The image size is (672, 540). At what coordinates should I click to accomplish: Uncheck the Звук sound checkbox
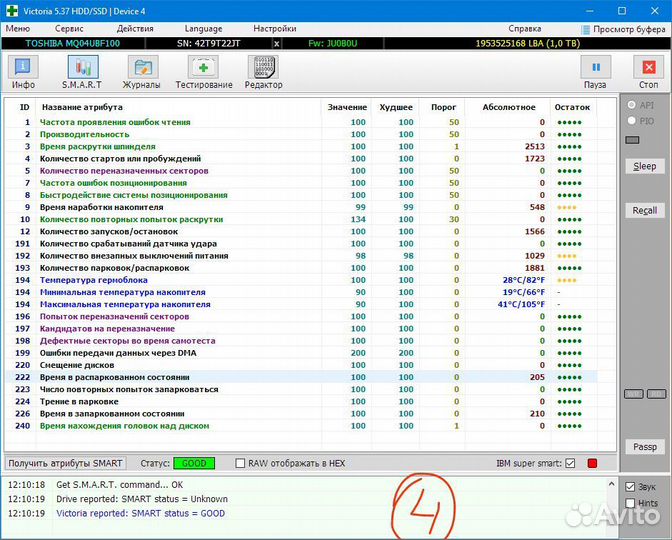click(629, 487)
